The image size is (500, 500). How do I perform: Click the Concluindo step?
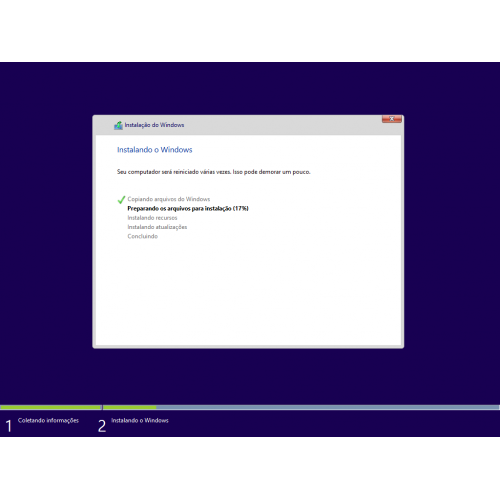point(143,236)
